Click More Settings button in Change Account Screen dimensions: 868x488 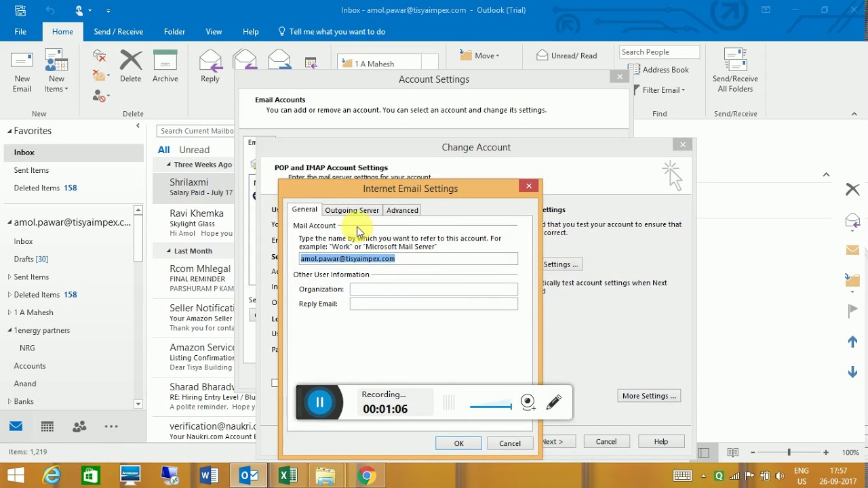[x=649, y=396]
